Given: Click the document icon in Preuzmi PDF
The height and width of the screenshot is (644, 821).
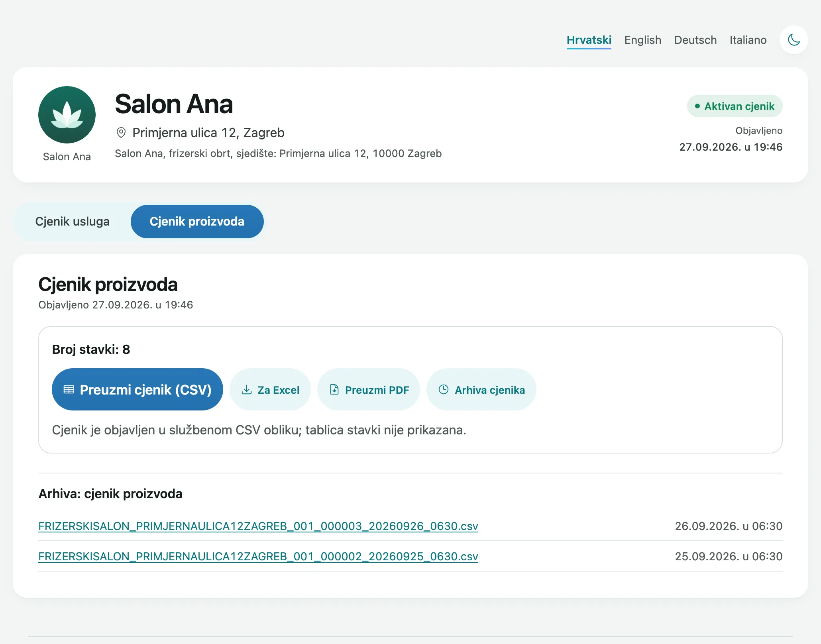Looking at the screenshot, I should pos(334,390).
